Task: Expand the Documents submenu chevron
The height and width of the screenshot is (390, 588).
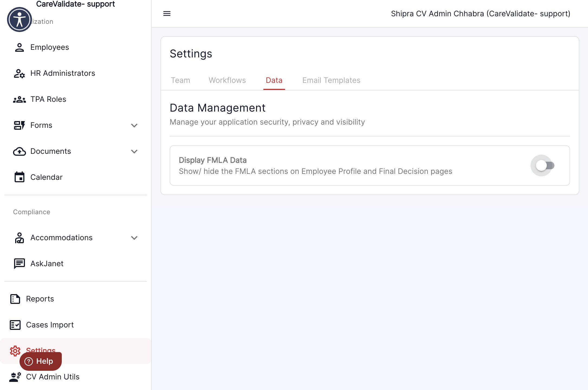Action: [x=134, y=151]
